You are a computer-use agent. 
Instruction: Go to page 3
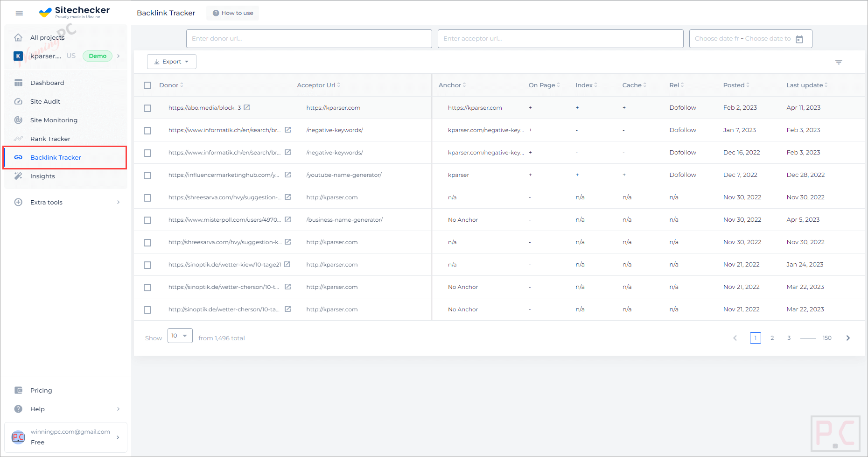[789, 338]
